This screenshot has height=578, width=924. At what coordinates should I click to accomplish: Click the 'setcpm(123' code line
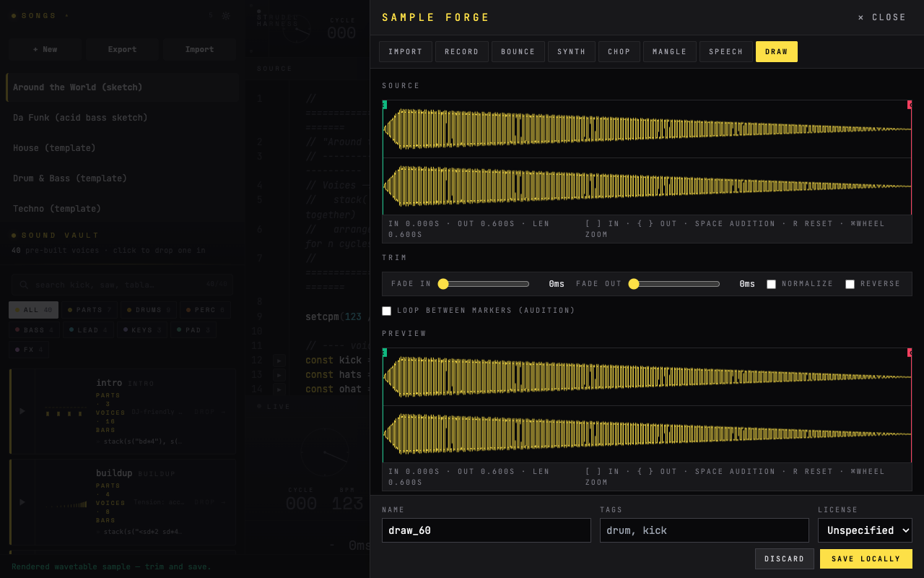click(334, 316)
